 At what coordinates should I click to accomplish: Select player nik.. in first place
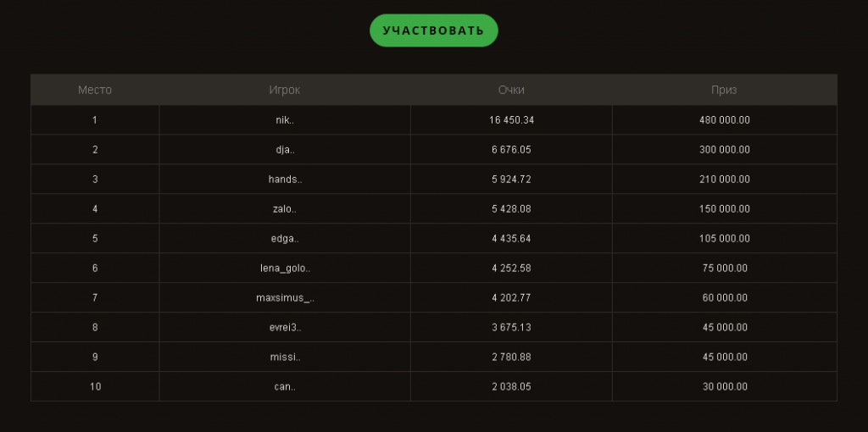[285, 120]
